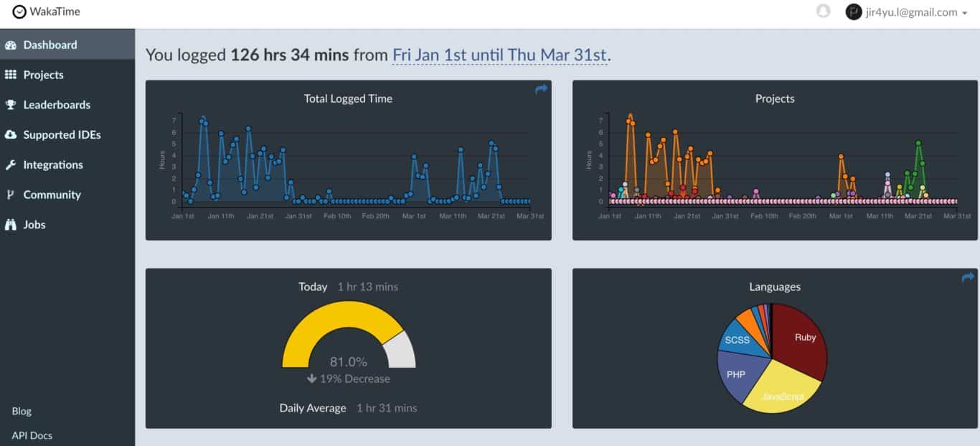The width and height of the screenshot is (980, 446).
Task: Click the WakaTime brand name
Action: [x=55, y=11]
